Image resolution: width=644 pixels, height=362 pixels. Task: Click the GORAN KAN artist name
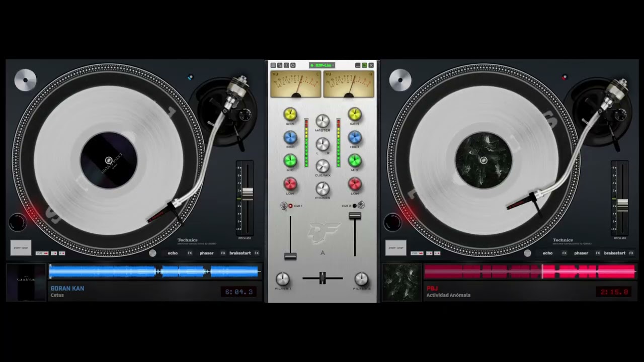pos(67,289)
